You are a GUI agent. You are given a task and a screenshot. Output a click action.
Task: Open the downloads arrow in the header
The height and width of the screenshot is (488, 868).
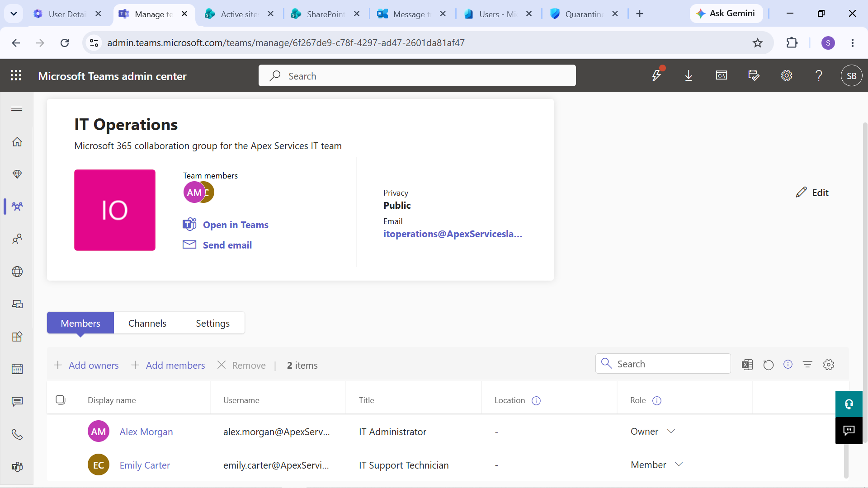689,75
